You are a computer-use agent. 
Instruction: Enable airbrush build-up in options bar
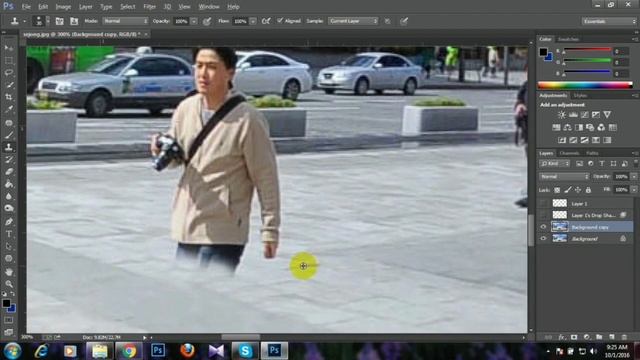(266, 21)
